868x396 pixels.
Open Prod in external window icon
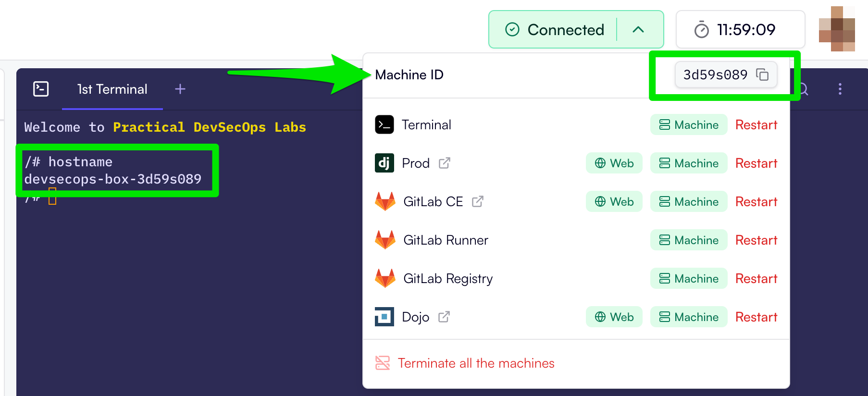[445, 163]
